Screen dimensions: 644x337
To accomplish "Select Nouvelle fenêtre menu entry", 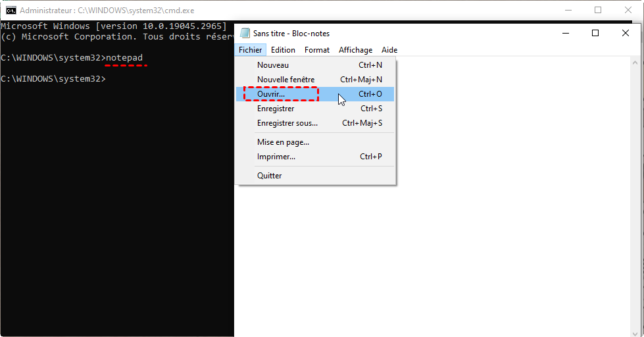I will (x=315, y=80).
